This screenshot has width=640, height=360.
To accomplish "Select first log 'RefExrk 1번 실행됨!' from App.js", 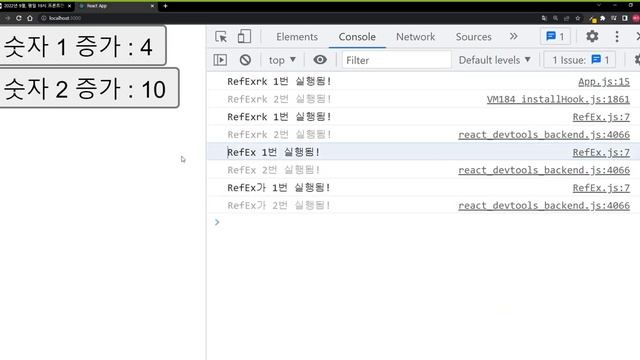I will [x=279, y=82].
